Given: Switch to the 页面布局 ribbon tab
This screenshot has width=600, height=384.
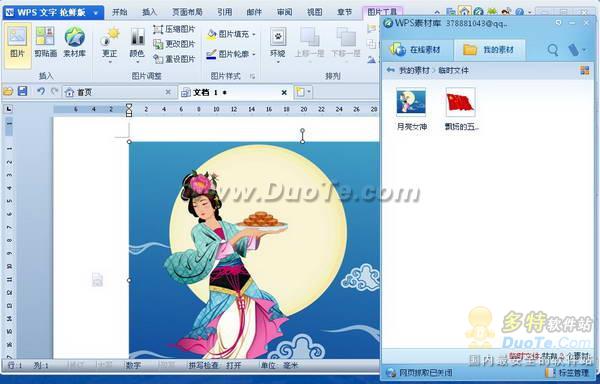Looking at the screenshot, I should tap(187, 12).
